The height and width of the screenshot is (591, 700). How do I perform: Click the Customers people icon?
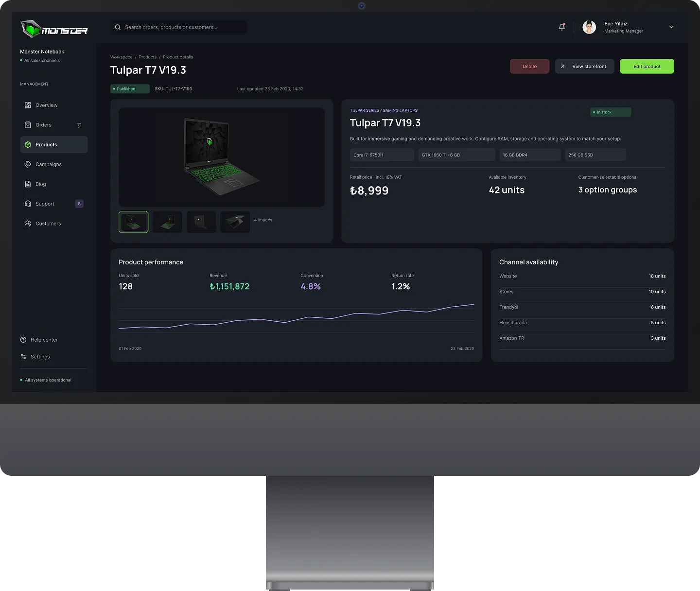(28, 224)
